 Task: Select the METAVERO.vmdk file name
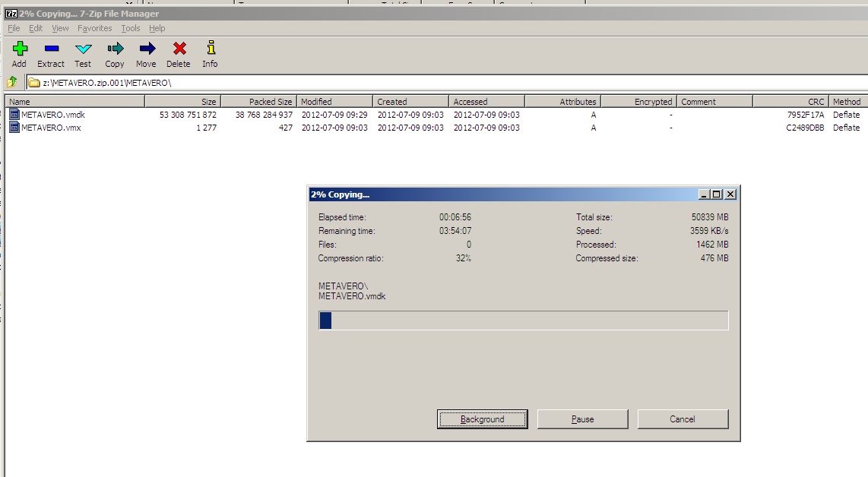[x=53, y=115]
